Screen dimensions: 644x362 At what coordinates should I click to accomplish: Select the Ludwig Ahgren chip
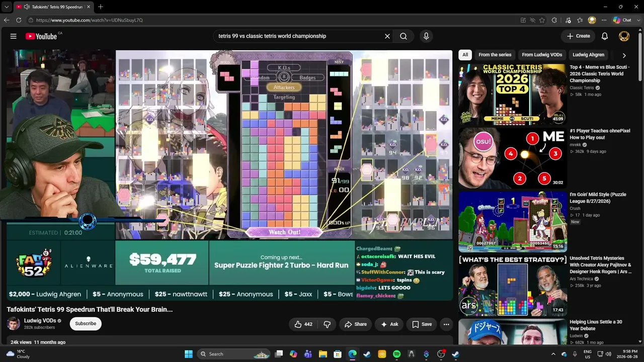click(588, 55)
